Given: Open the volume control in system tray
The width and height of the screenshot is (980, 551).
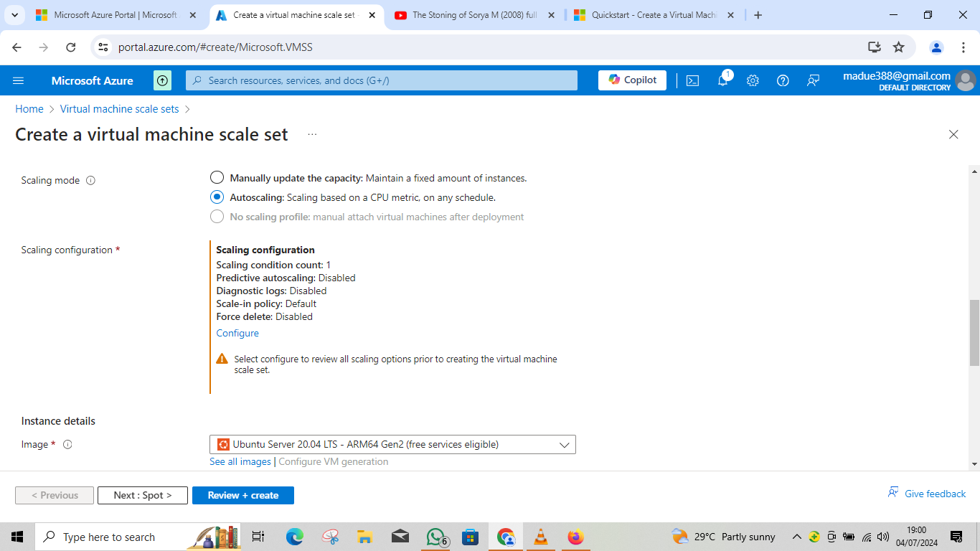Looking at the screenshot, I should pyautogui.click(x=883, y=537).
